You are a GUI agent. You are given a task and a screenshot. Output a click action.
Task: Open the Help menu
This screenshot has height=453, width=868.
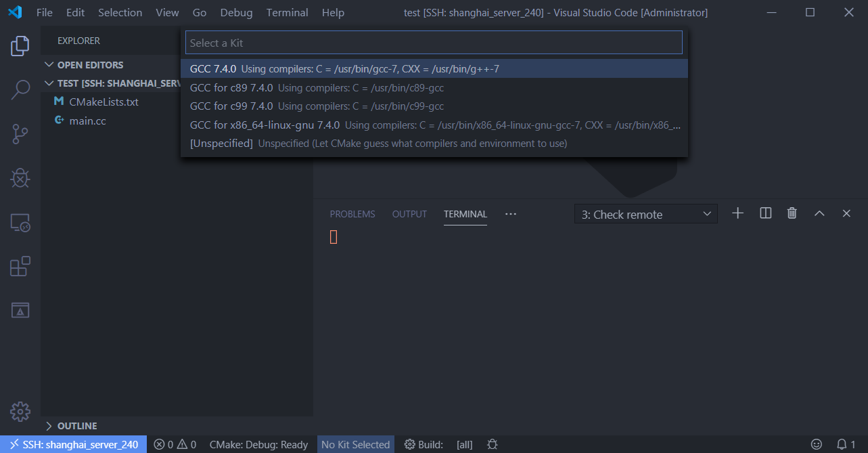333,12
